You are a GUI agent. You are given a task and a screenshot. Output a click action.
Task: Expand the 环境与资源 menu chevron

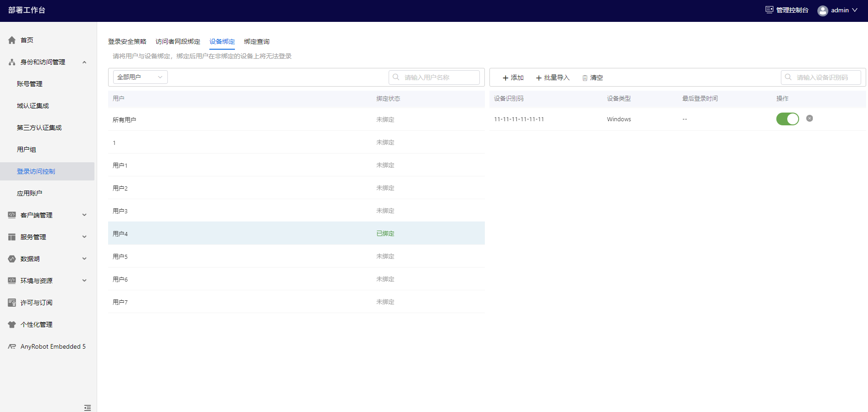(x=84, y=281)
